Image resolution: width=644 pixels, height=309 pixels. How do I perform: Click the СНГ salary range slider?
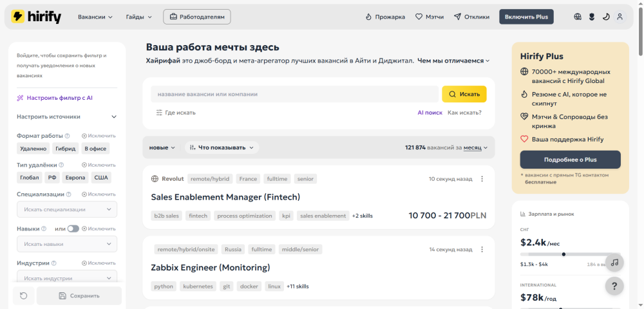570,254
